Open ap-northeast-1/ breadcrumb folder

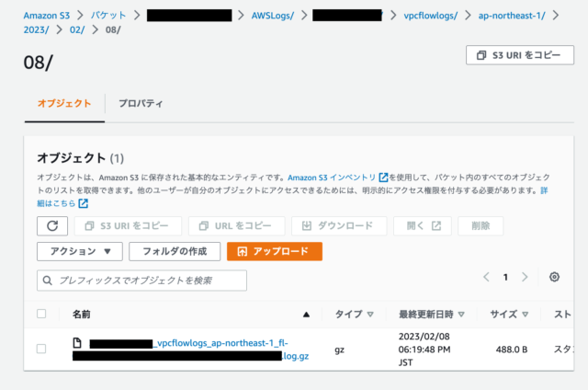pos(512,16)
